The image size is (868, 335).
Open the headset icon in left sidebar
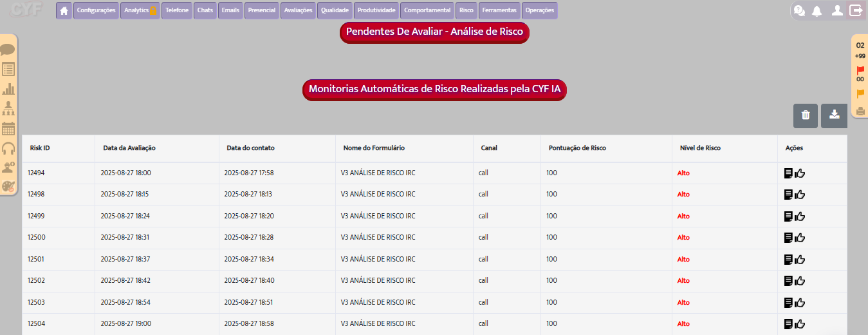coord(8,149)
